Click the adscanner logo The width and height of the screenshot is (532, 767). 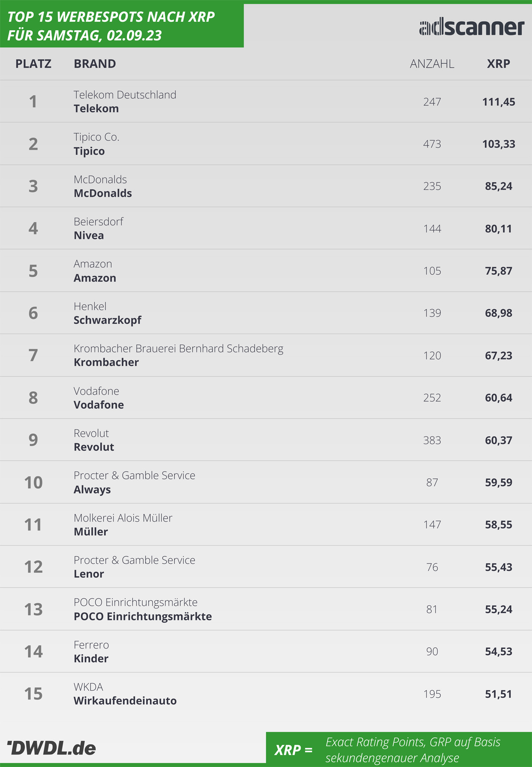coord(472,28)
